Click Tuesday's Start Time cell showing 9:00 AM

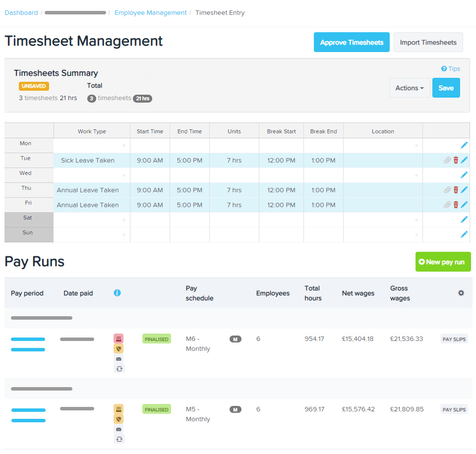(150, 160)
